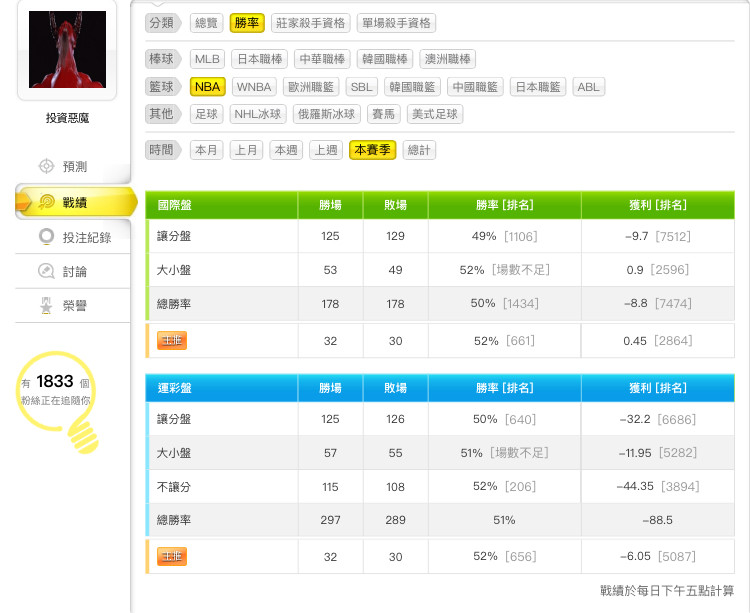Viewport: 750px width, 613px height.
Task: Choose 日本職籃 league
Action: tap(538, 87)
